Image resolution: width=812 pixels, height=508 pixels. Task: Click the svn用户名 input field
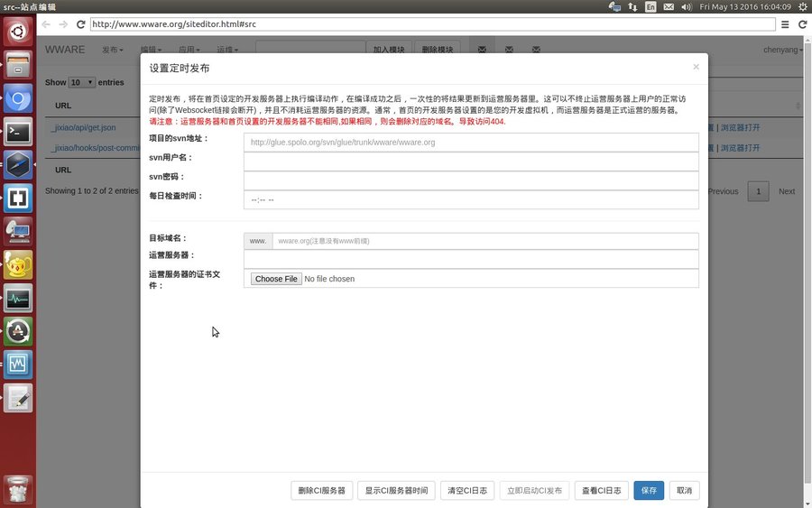(x=471, y=162)
